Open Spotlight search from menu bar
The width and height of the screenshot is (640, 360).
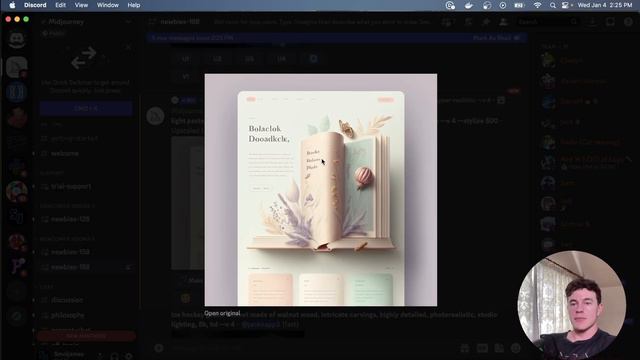pos(553,5)
